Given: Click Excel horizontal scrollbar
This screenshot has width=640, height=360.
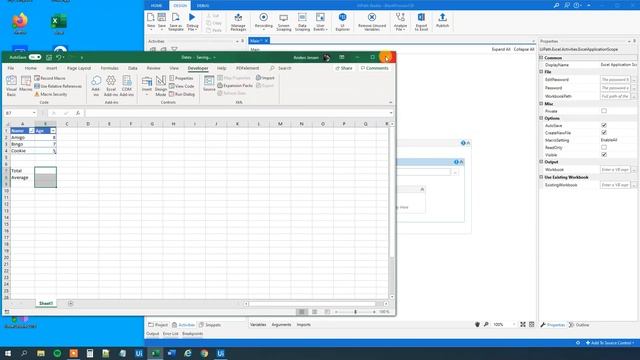Looking at the screenshot, I should tap(312, 304).
